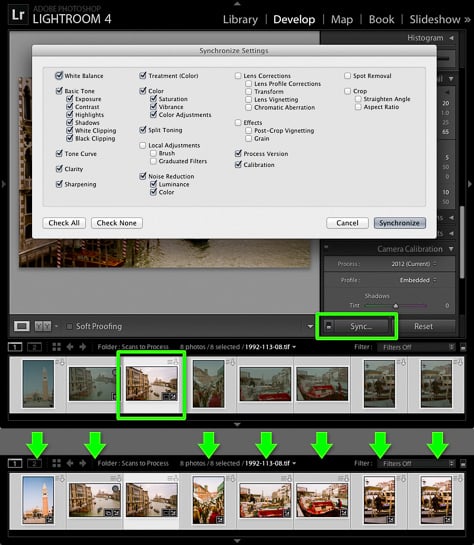Show more modules with » chevron
Image resolution: width=474 pixels, height=545 pixels.
pos(467,20)
